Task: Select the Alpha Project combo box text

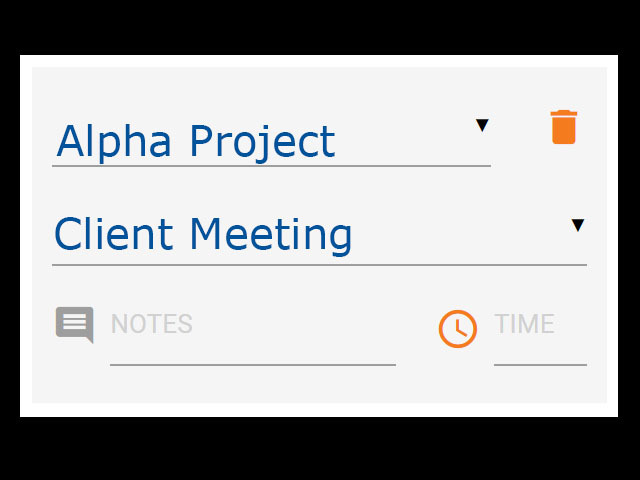Action: coord(196,141)
